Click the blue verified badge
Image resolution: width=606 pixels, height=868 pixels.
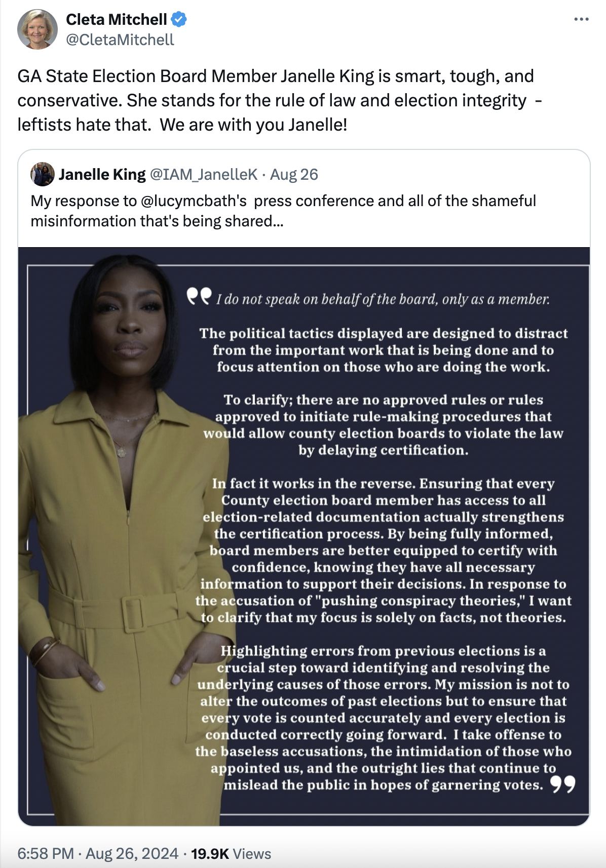pyautogui.click(x=178, y=20)
